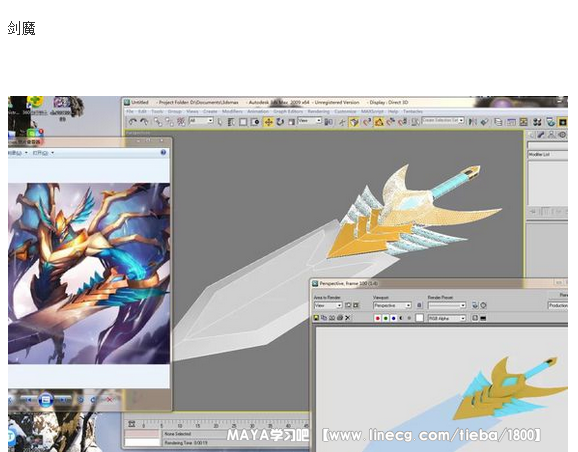This screenshot has width=578, height=452.
Task: Activate the Select and Rotate tool
Action: [x=280, y=122]
